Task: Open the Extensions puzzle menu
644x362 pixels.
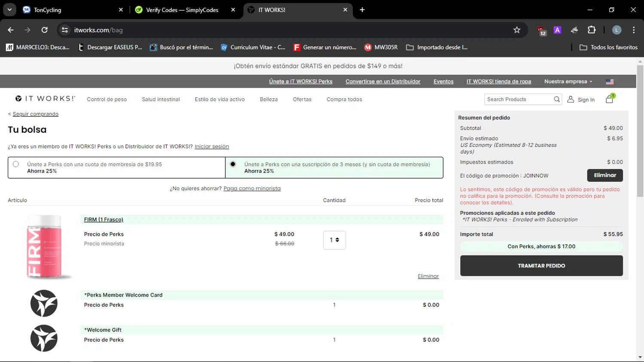Action: point(592,30)
